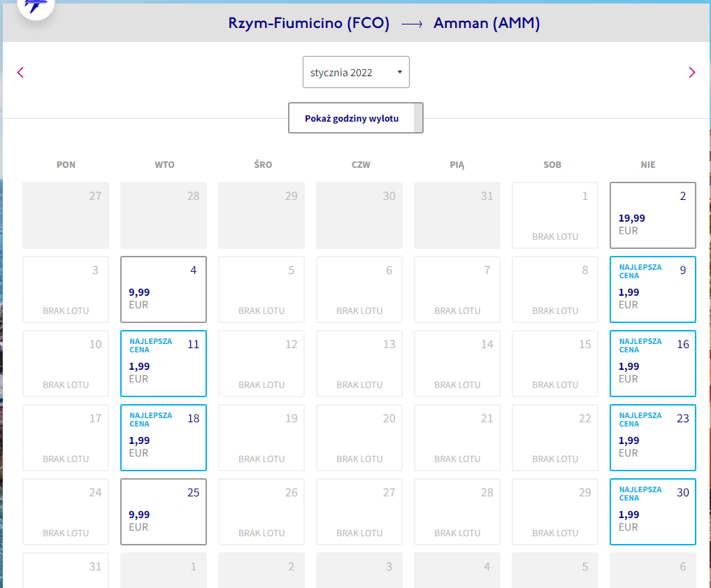
Task: Click January 5 cell marked BRAK LOTU
Action: click(x=261, y=289)
